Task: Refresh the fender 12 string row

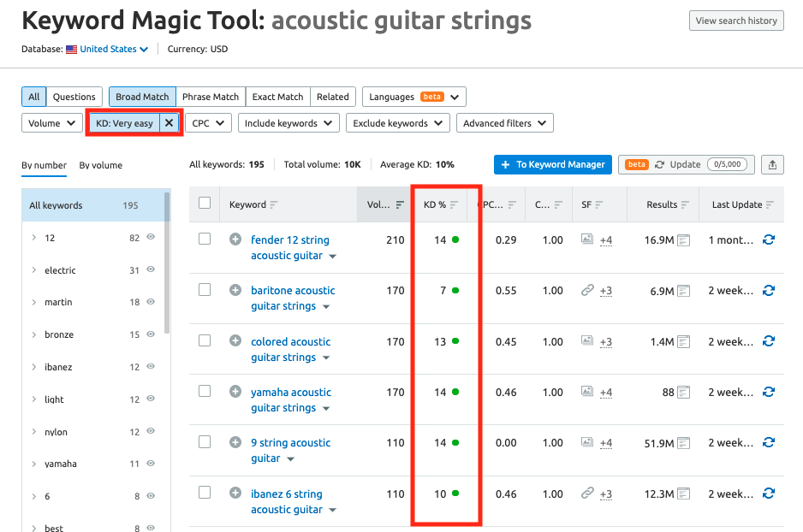Action: 768,240
